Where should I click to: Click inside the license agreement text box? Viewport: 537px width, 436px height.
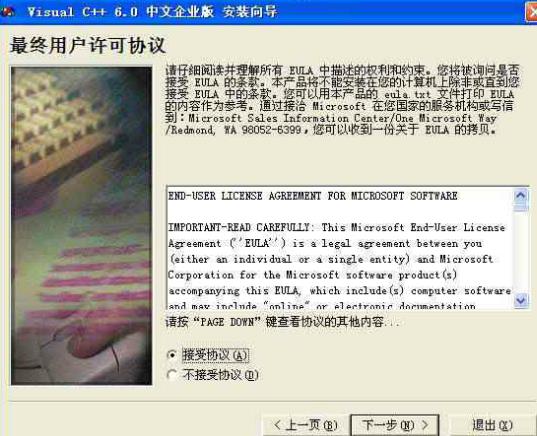point(340,247)
